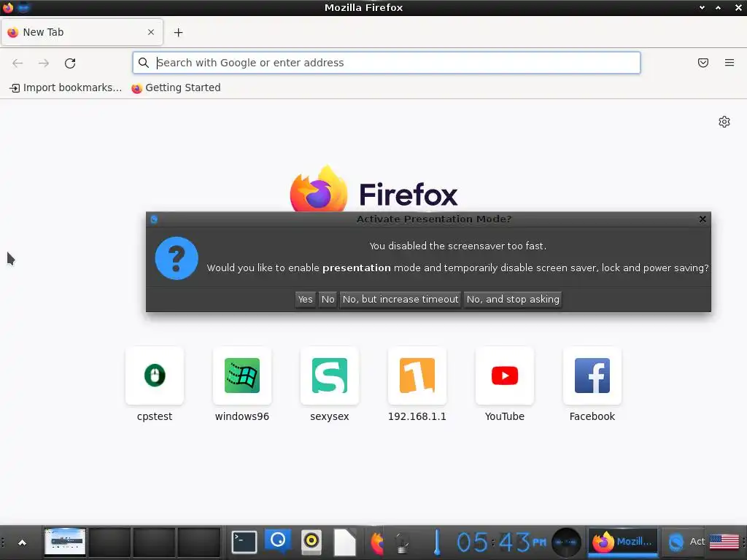Viewport: 747px width, 560px height.
Task: Open the YouTube shortcut tile
Action: tap(505, 385)
